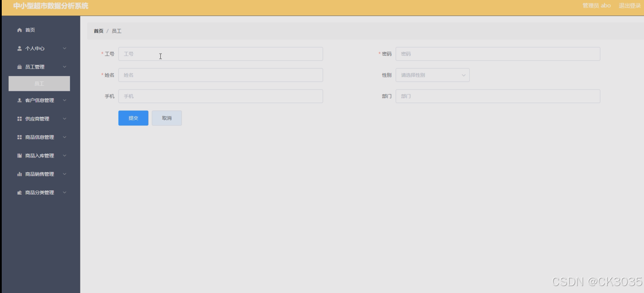Click the user icon beside 客户信息管理

19,100
